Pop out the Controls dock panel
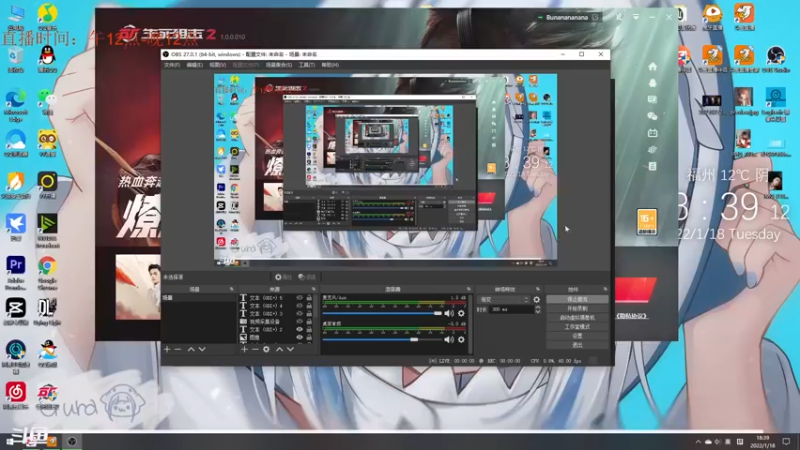This screenshot has height=450, width=800. [605, 289]
